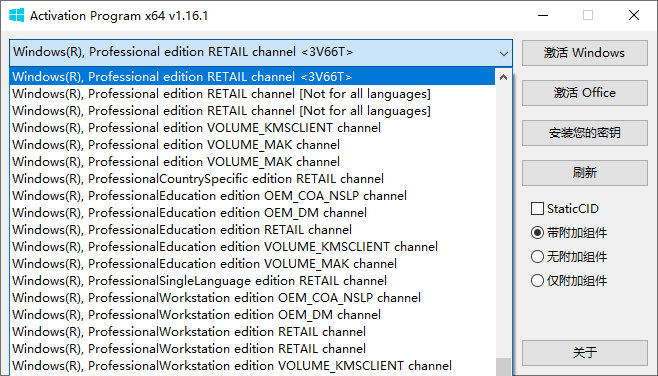This screenshot has width=658, height=376.
Task: Click the 激活 Office button
Action: tap(585, 93)
